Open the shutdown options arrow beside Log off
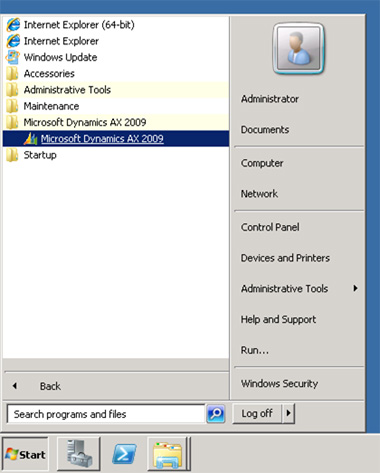 point(288,414)
